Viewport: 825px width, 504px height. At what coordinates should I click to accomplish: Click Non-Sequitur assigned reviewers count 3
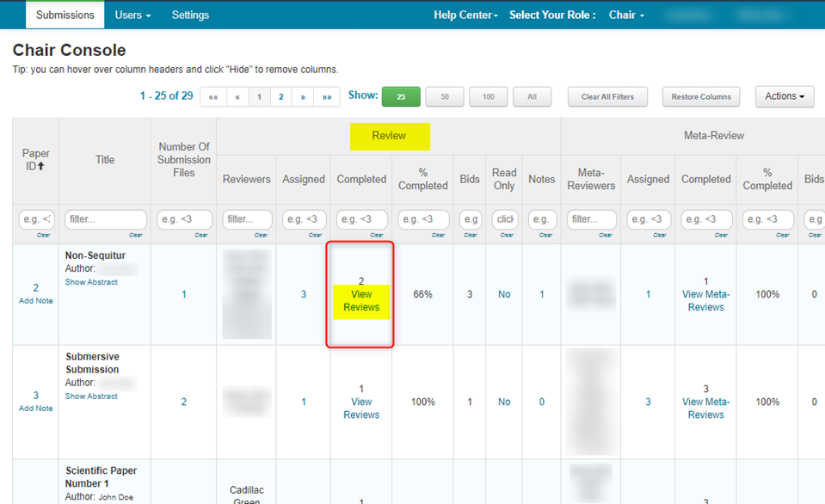304,294
